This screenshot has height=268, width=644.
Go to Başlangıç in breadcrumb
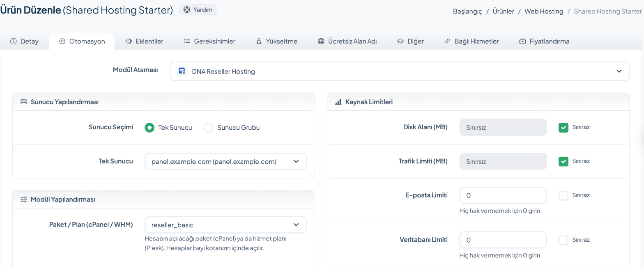point(467,11)
